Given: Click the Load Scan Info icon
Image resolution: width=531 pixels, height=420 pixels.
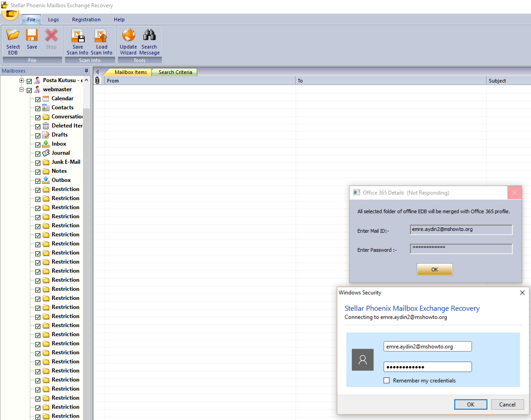Looking at the screenshot, I should pyautogui.click(x=101, y=35).
